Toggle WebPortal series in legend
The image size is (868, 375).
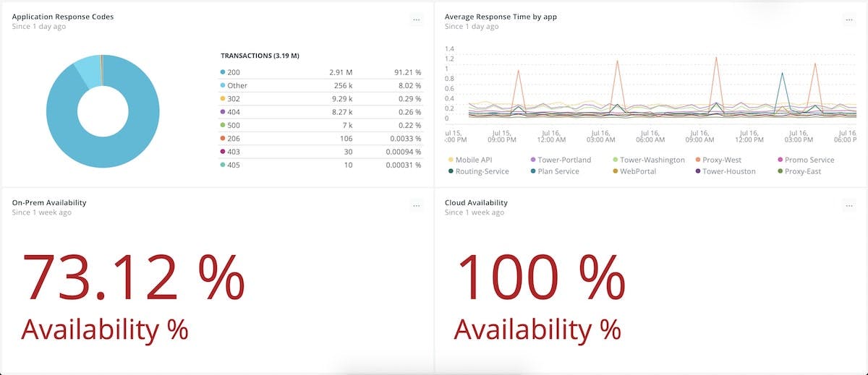[x=634, y=171]
